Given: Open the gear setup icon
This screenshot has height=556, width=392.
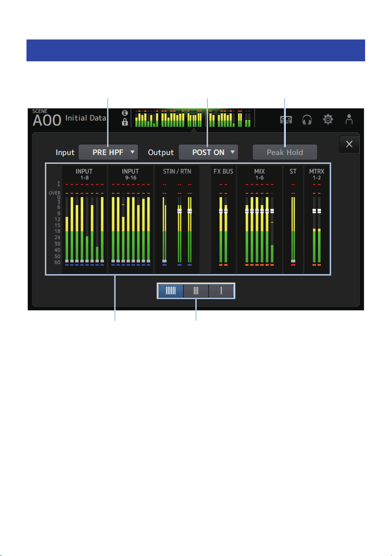Looking at the screenshot, I should (328, 119).
